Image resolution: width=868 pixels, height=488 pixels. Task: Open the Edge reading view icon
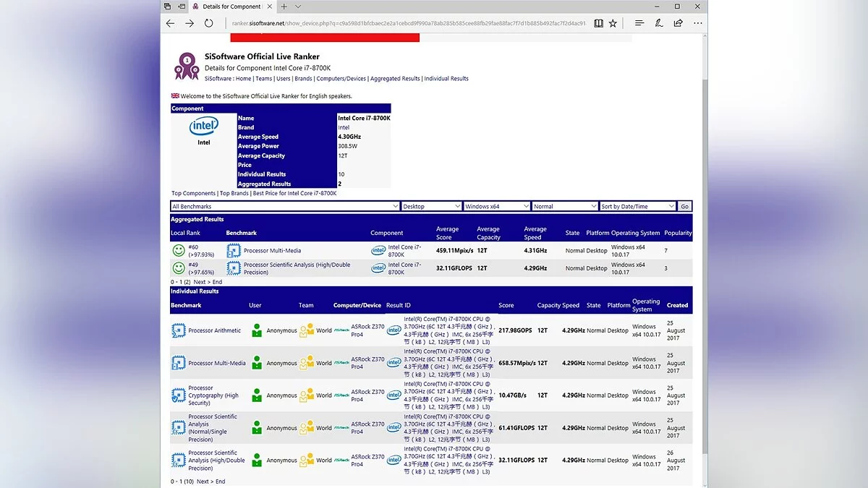(598, 23)
